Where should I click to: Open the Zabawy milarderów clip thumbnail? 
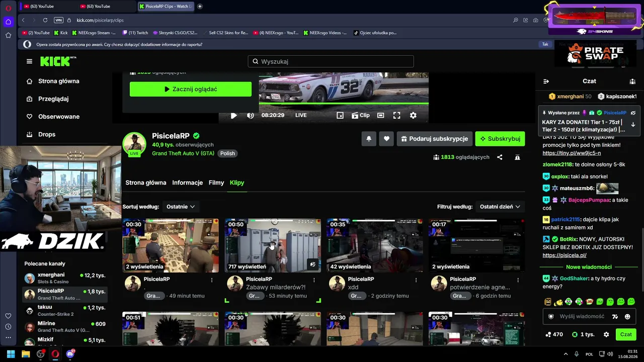point(273,245)
